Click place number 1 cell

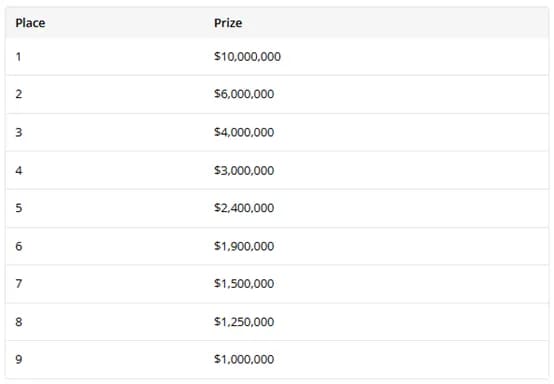tap(18, 57)
